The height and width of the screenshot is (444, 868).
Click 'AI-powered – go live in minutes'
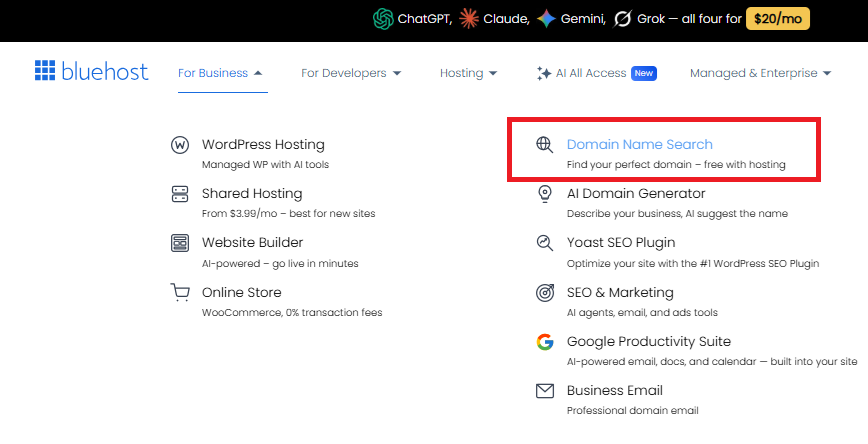[280, 264]
